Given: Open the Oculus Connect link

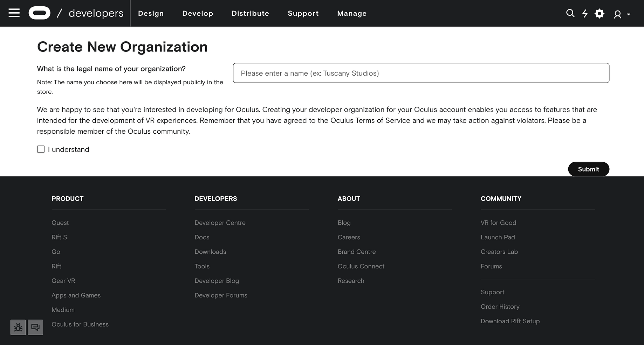Looking at the screenshot, I should pyautogui.click(x=361, y=266).
